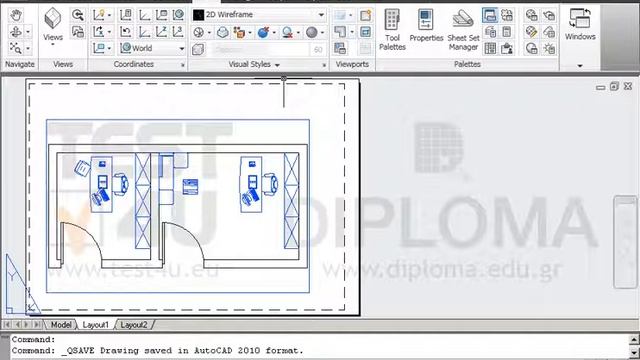Expand the Zoom tool dropdown arrow

click(28, 48)
